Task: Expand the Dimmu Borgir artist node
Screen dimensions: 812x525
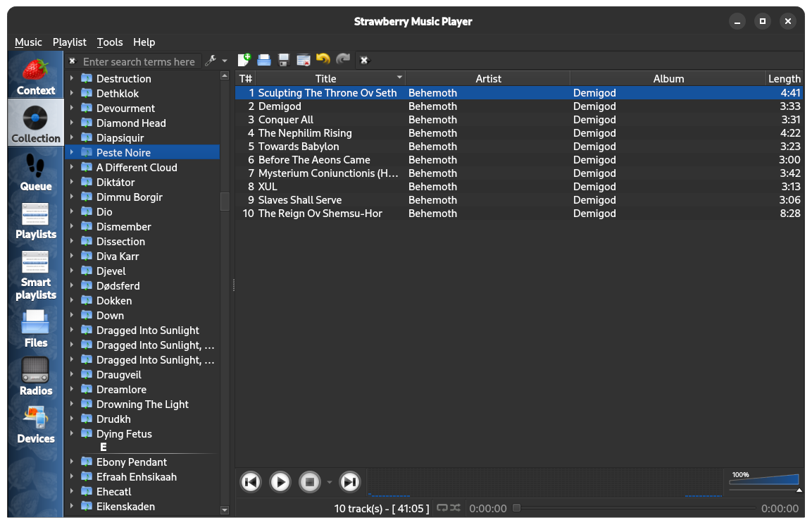Action: [x=72, y=197]
